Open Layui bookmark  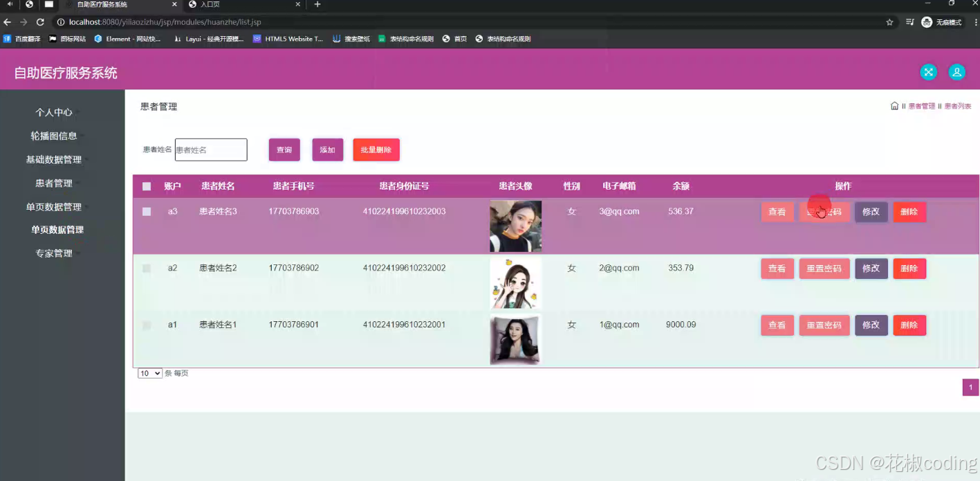click(209, 39)
